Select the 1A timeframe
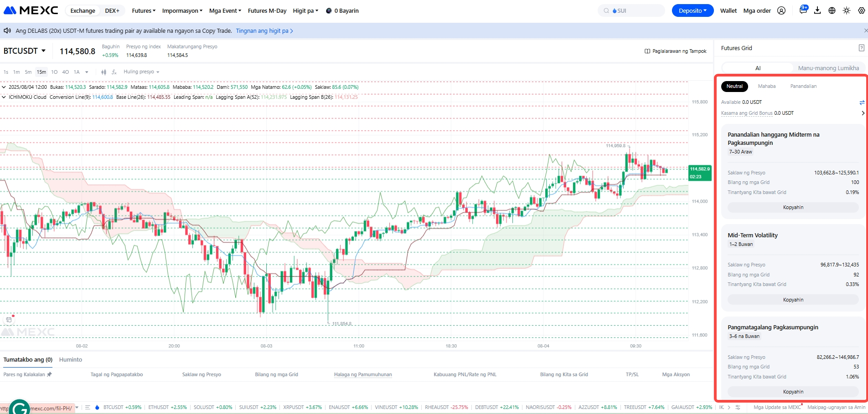Image resolution: width=868 pixels, height=414 pixels. 77,72
